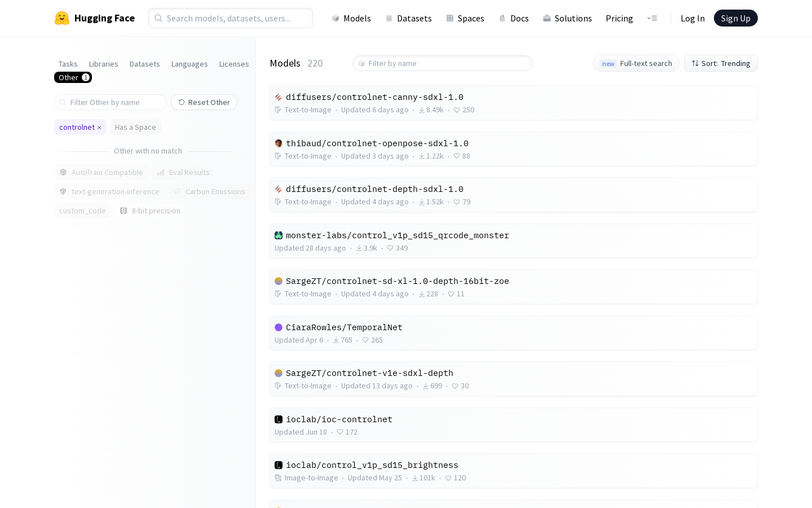The height and width of the screenshot is (508, 812).
Task: Focus the Filter Other by name field
Action: [x=110, y=102]
